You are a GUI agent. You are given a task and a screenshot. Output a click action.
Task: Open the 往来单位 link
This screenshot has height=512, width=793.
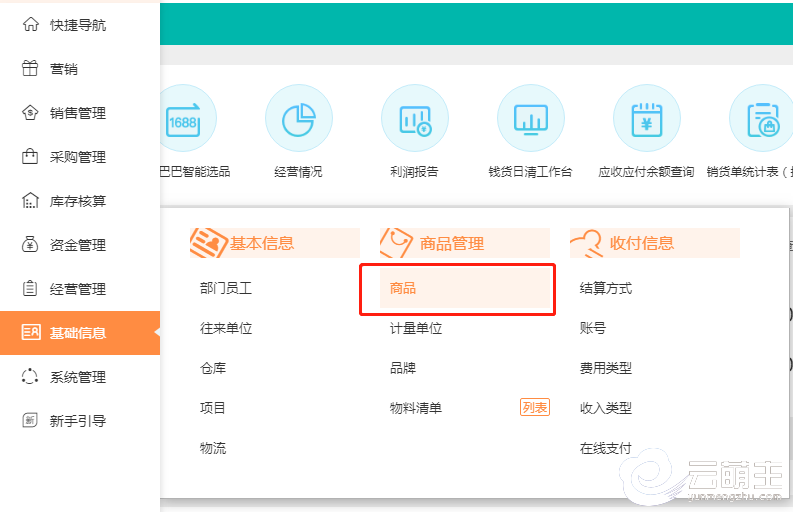point(226,328)
